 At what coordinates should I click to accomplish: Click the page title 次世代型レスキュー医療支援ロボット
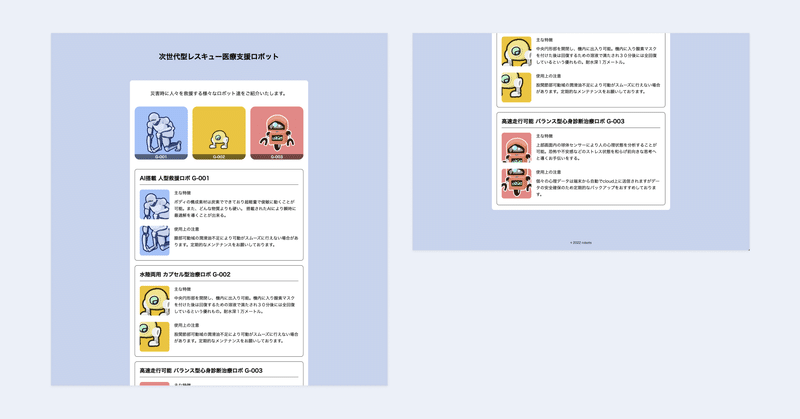coord(219,57)
